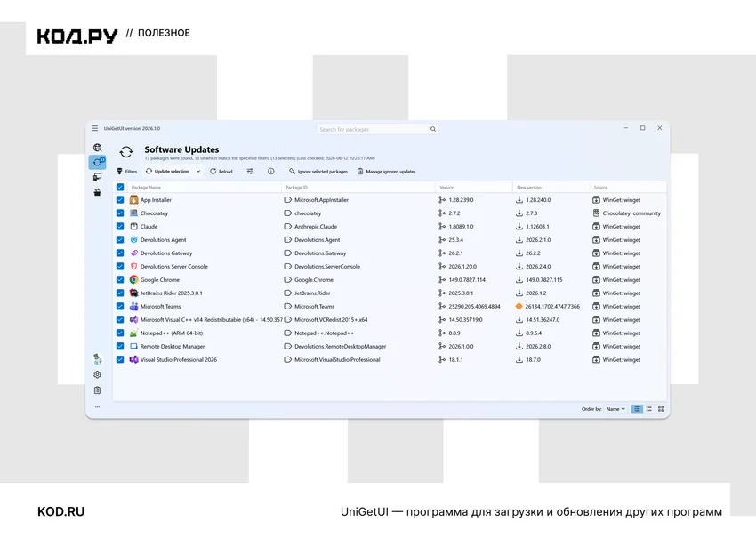Open the operation log clipboard icon
The image size is (756, 538).
[x=98, y=390]
